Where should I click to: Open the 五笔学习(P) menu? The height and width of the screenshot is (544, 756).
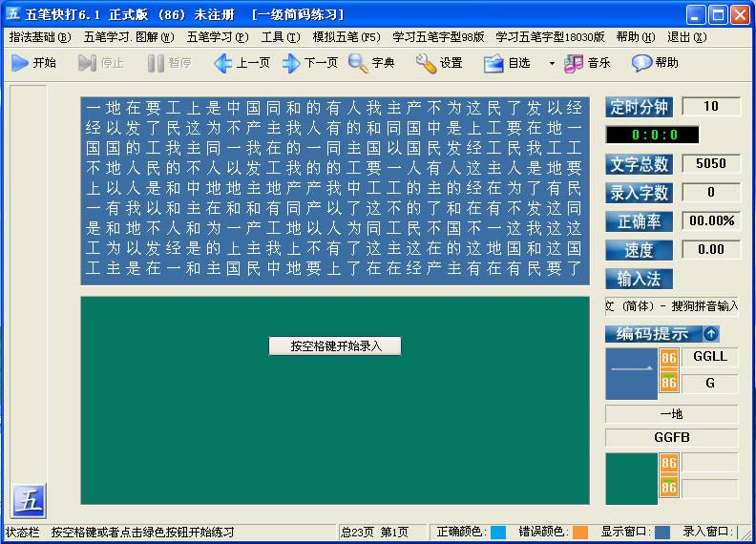click(218, 37)
